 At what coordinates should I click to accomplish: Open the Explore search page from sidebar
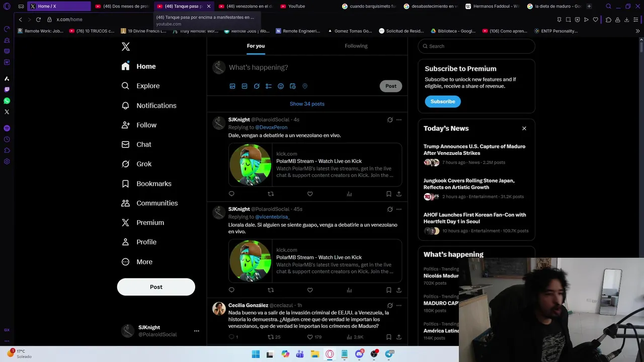click(x=141, y=86)
